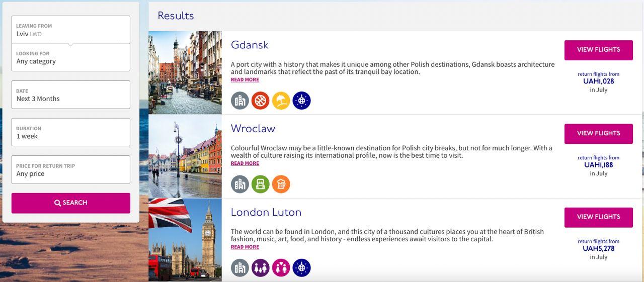Viewport: 644px width, 282px height.
Task: Click the blue disco-ball icon under London Luton
Action: click(x=301, y=268)
